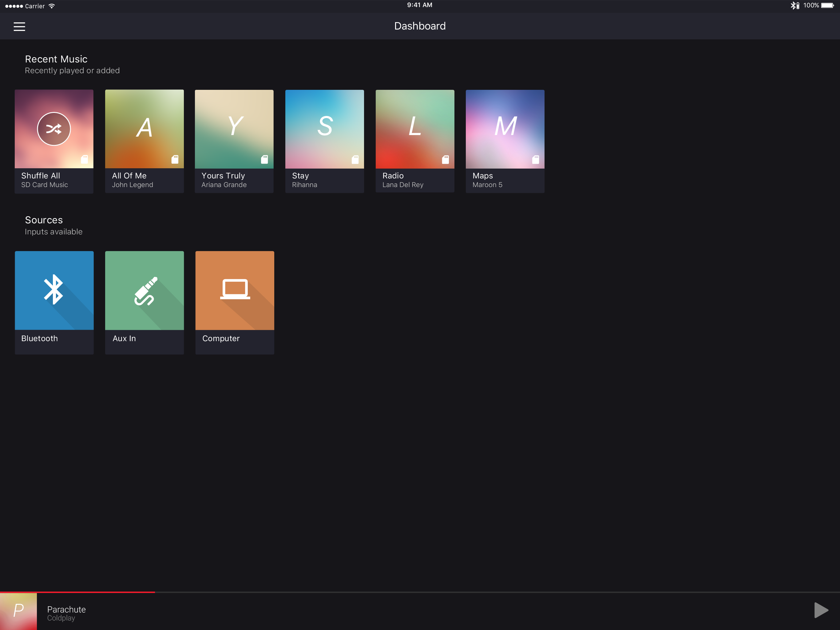Click the Bluetooth source label
840x630 pixels.
(x=39, y=338)
